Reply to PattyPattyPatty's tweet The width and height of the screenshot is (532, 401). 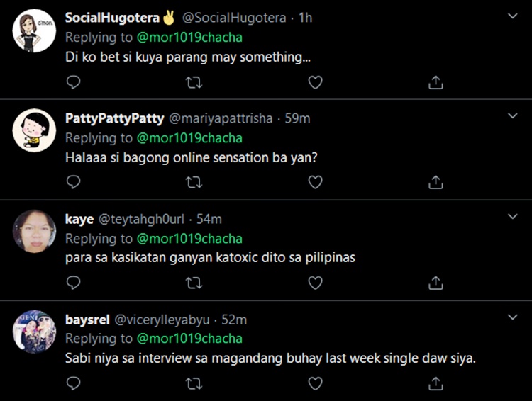pyautogui.click(x=73, y=182)
